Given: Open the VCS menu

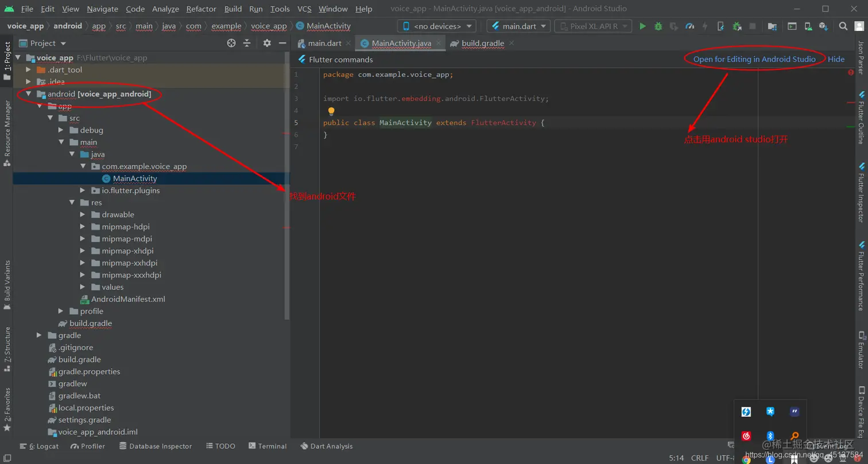Looking at the screenshot, I should click(304, 9).
